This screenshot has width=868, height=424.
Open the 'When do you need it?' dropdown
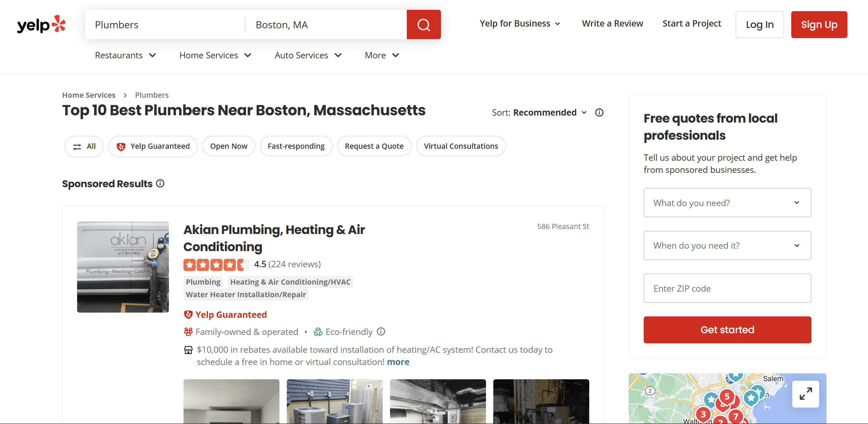pos(727,246)
